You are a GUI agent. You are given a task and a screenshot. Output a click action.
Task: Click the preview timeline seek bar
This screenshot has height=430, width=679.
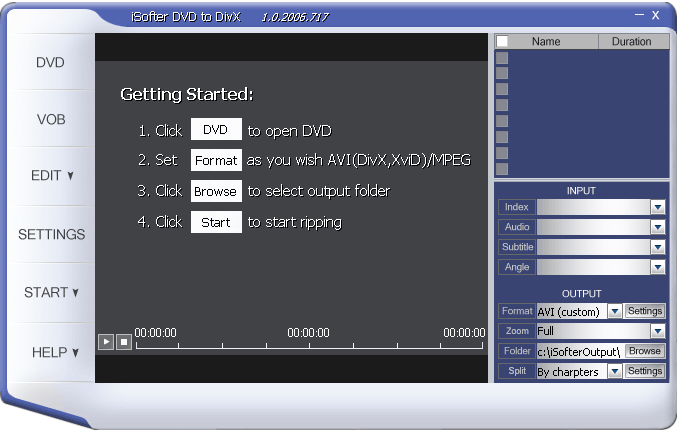click(309, 345)
